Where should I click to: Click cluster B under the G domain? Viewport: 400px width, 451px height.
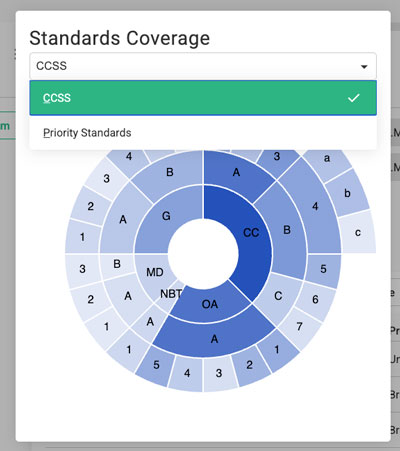tap(170, 172)
